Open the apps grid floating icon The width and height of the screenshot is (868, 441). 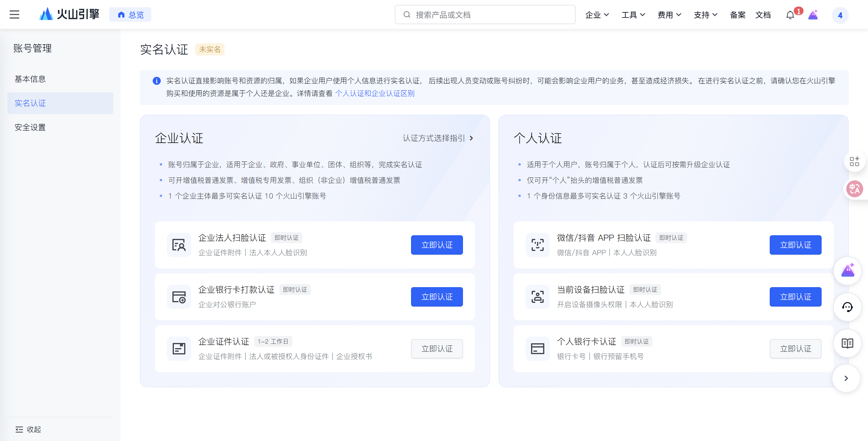click(854, 161)
